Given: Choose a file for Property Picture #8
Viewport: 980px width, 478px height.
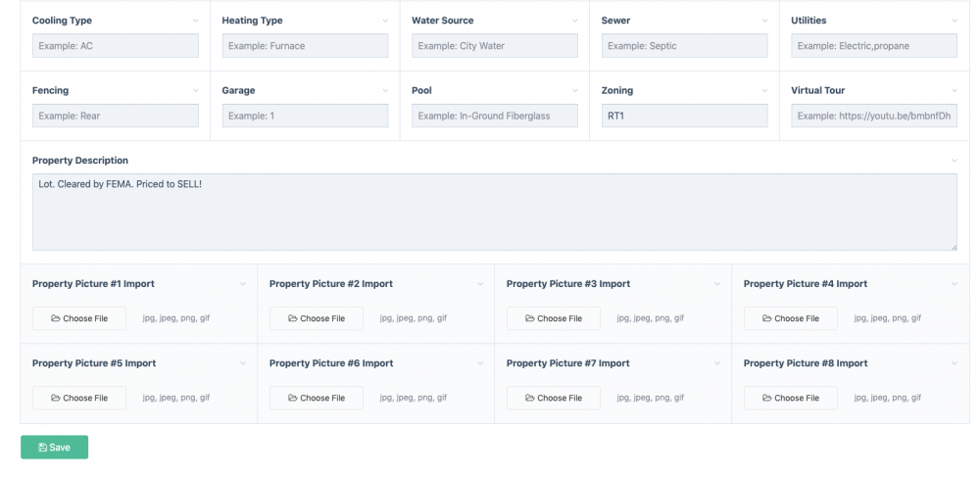Looking at the screenshot, I should (791, 398).
